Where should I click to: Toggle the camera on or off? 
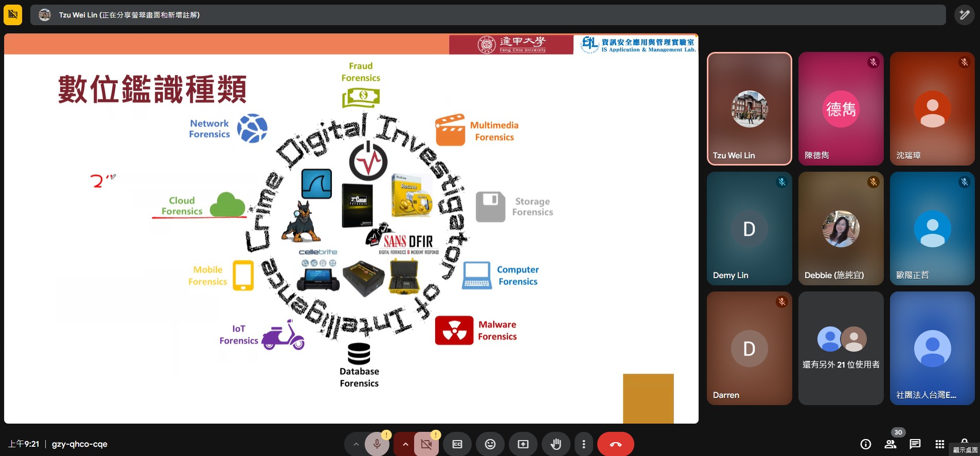click(426, 444)
